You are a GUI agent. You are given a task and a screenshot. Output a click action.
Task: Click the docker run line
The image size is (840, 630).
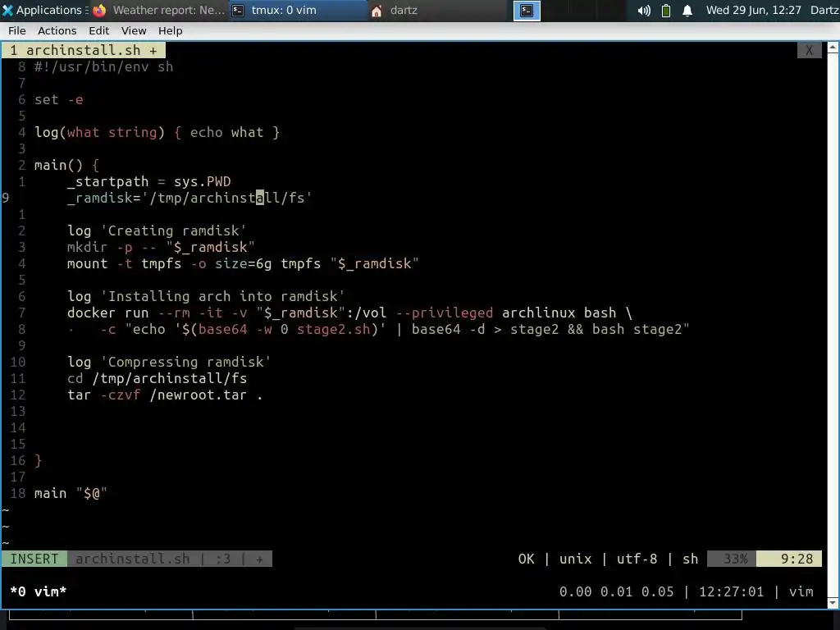349,313
